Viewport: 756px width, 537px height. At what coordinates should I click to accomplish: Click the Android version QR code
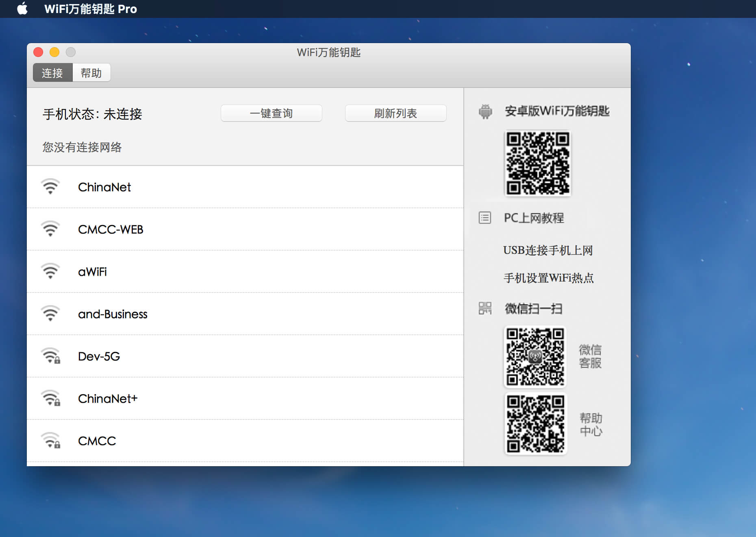tap(538, 163)
